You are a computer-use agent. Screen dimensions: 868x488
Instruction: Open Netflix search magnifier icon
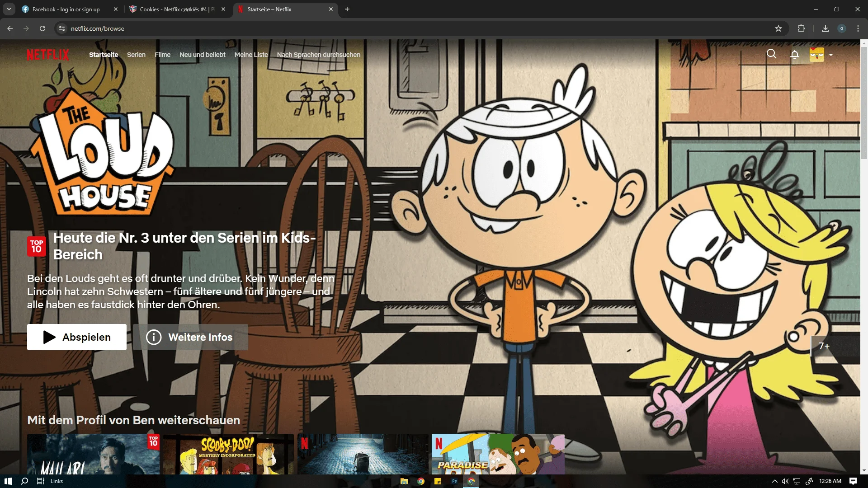771,54
